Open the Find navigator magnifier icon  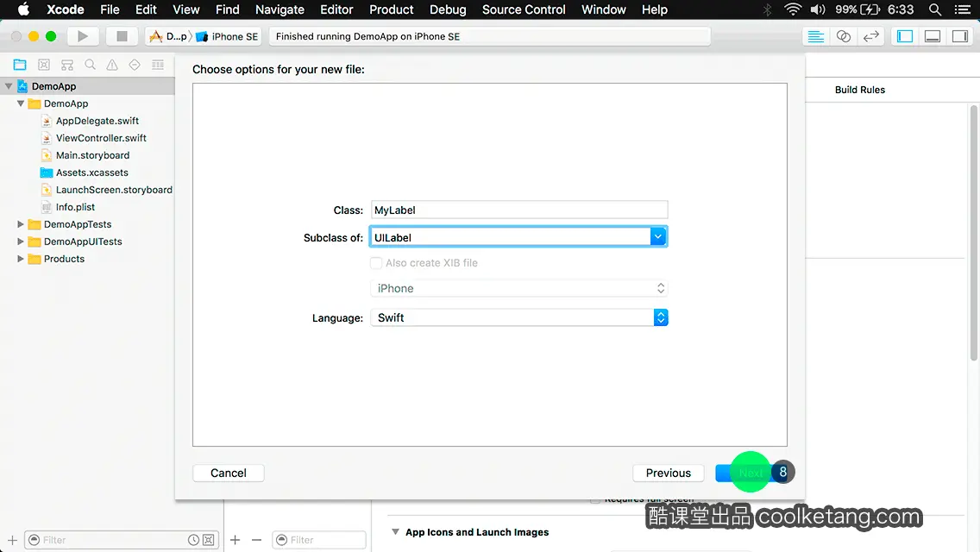[x=90, y=65]
